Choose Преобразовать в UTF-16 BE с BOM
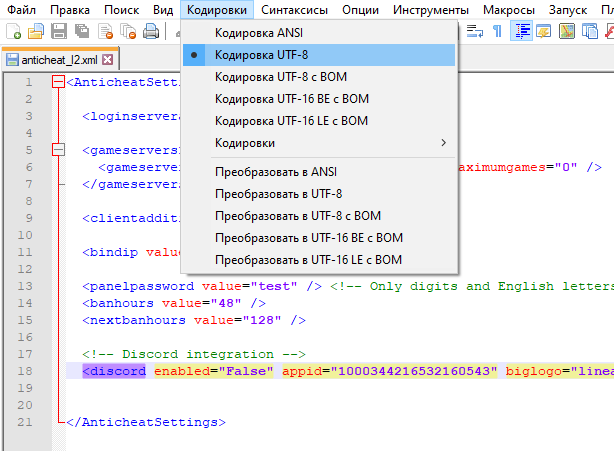This screenshot has height=451, width=614. 319,238
